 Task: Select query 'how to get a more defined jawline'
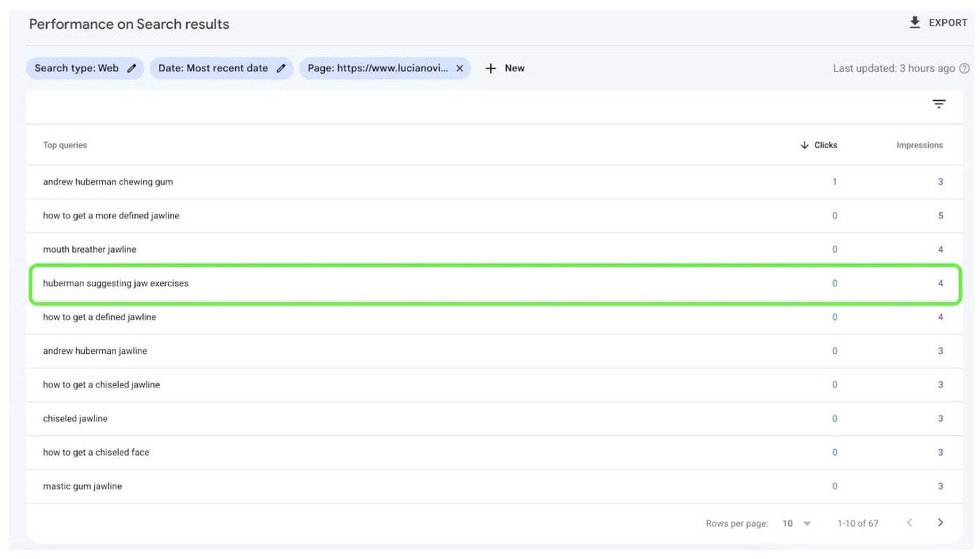point(111,216)
